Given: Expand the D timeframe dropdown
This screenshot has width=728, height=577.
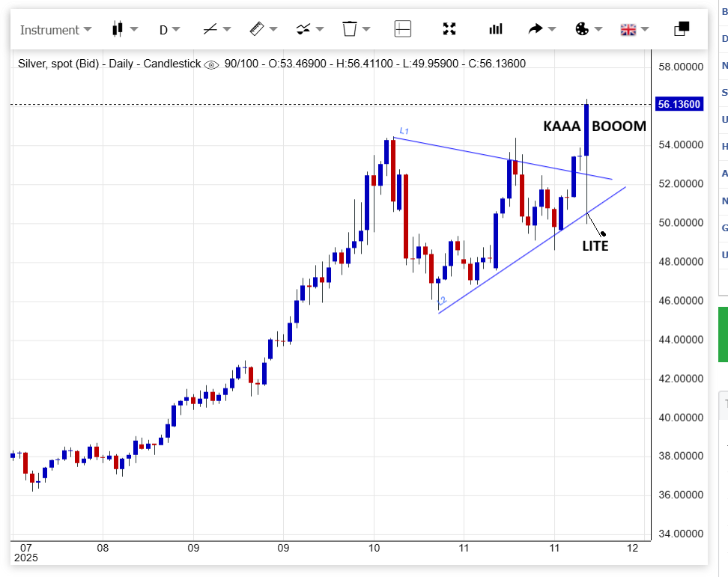Looking at the screenshot, I should tap(169, 30).
